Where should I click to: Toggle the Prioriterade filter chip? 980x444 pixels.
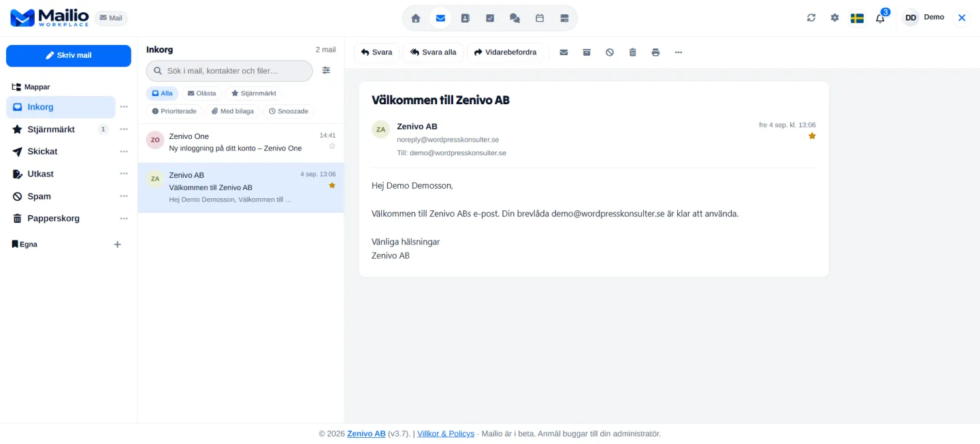tap(174, 111)
